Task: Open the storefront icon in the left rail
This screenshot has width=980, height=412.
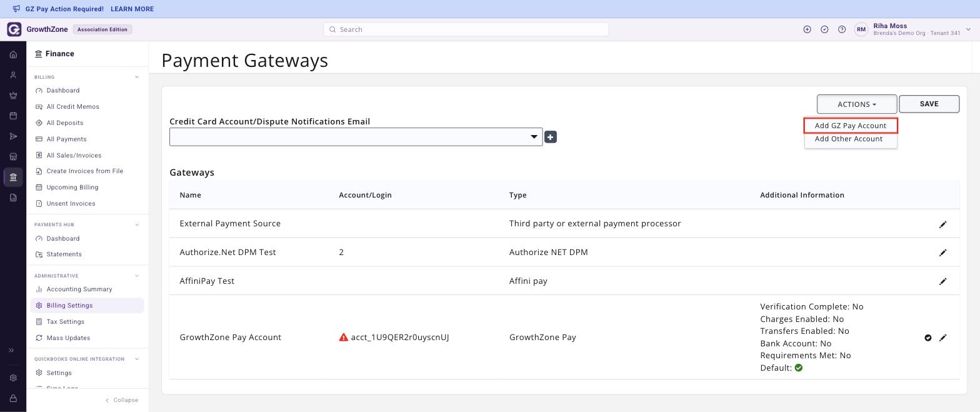Action: [13, 157]
